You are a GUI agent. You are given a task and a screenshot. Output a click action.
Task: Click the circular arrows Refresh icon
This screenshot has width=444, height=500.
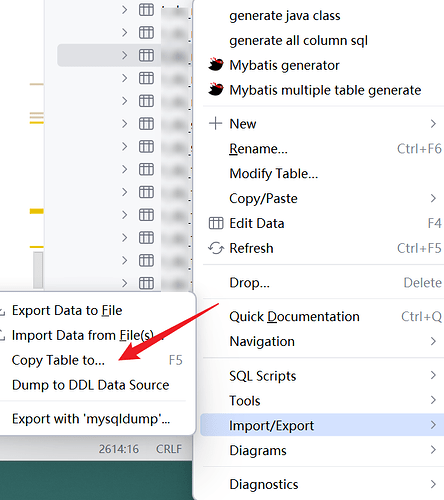point(216,248)
